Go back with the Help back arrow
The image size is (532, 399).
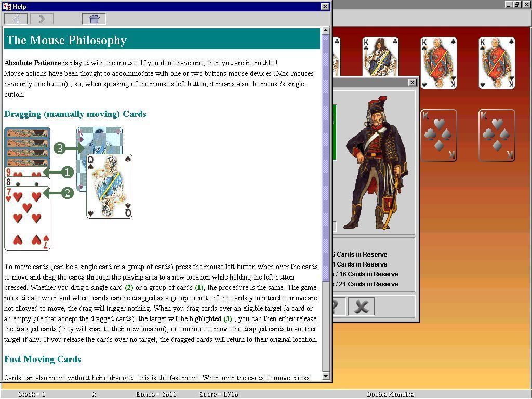tap(16, 19)
